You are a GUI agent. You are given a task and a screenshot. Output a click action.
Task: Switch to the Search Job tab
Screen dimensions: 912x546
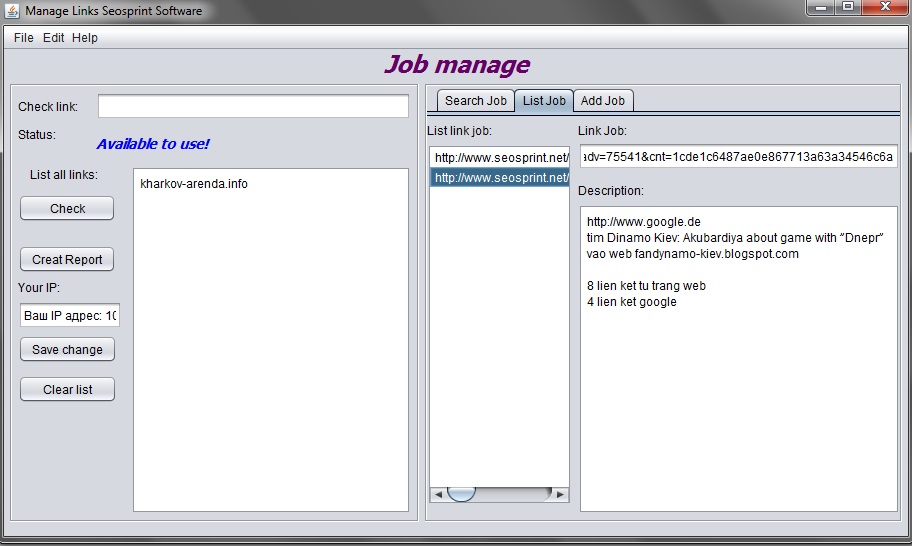coord(476,101)
